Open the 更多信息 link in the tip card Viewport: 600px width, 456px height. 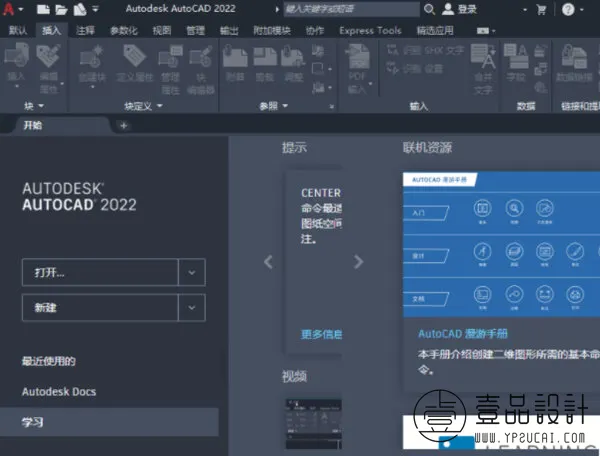tap(321, 334)
